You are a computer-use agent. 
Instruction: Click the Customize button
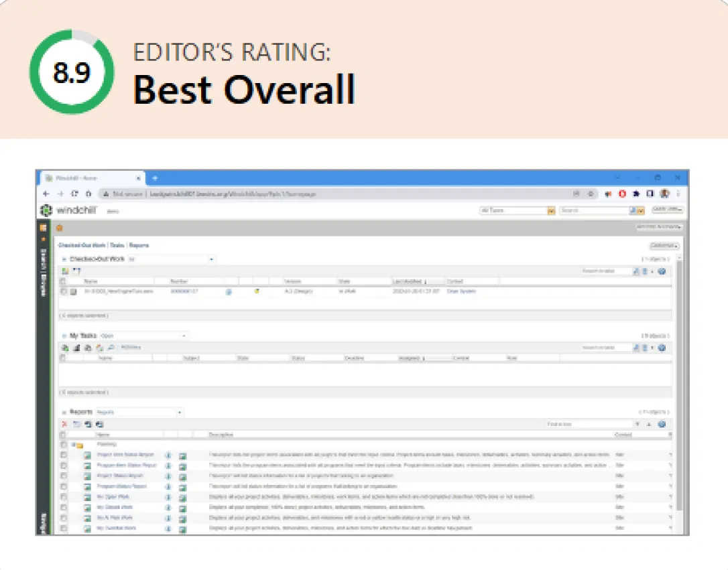tap(664, 246)
